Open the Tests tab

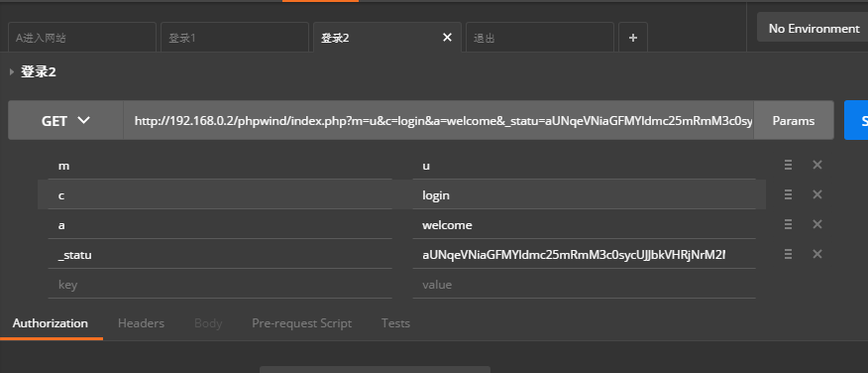click(x=395, y=323)
